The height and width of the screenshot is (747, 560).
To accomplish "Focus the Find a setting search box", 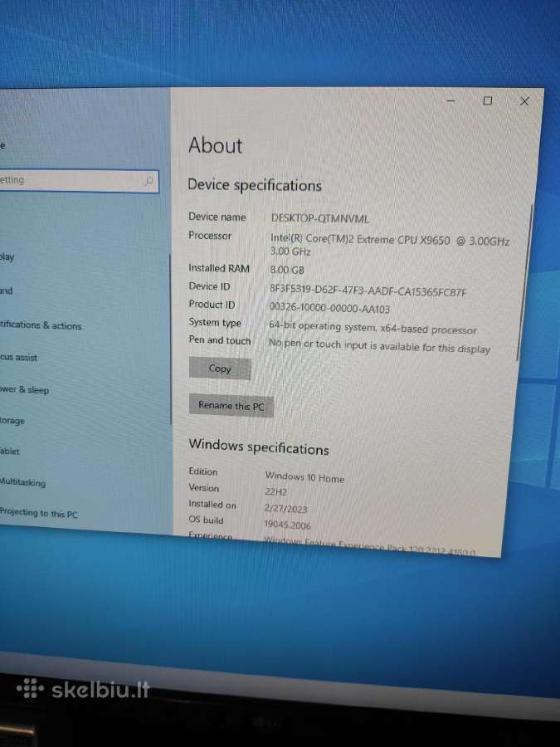I will [x=79, y=181].
